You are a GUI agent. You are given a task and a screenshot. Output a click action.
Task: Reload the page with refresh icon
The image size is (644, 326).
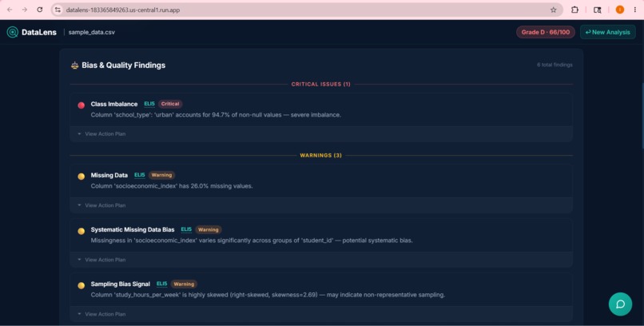(x=39, y=10)
